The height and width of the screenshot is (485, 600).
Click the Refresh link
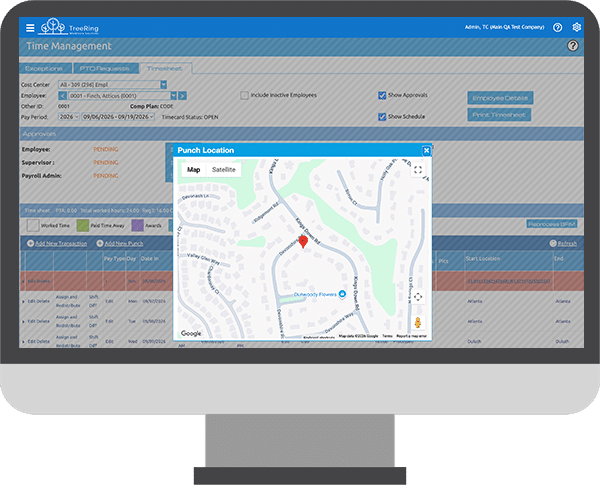pos(567,243)
